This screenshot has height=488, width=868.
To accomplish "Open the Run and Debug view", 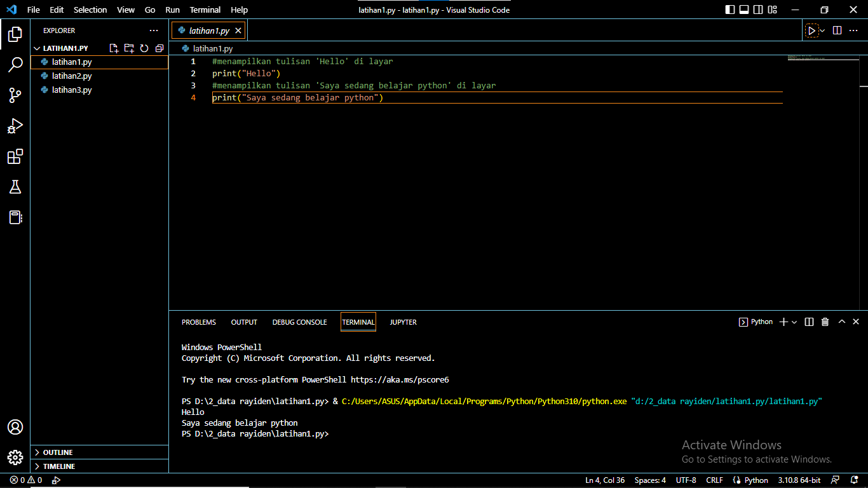I will coord(15,126).
